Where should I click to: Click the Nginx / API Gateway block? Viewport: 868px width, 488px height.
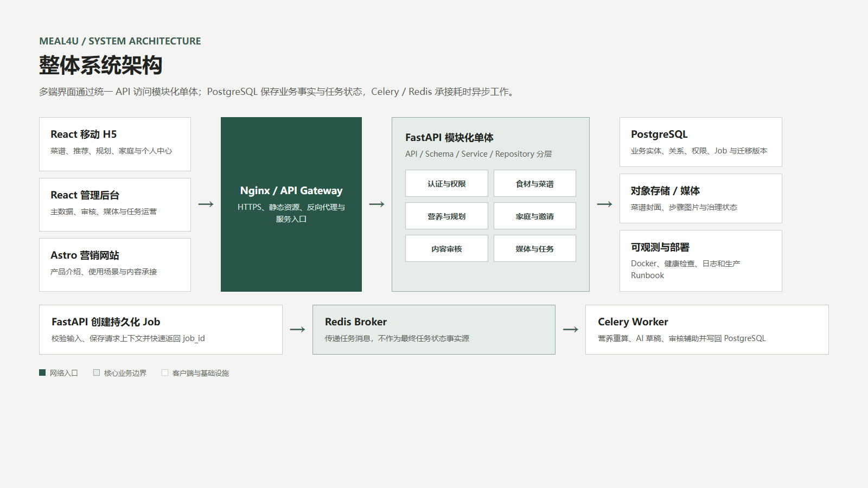[x=291, y=204]
